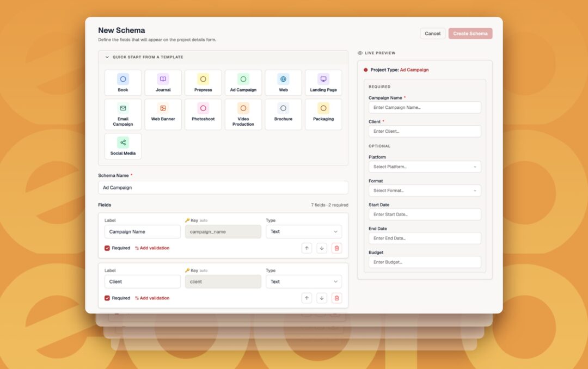Screen dimensions: 588x369
Task: Open Select Platform dropdown in the preview
Action: (425, 167)
